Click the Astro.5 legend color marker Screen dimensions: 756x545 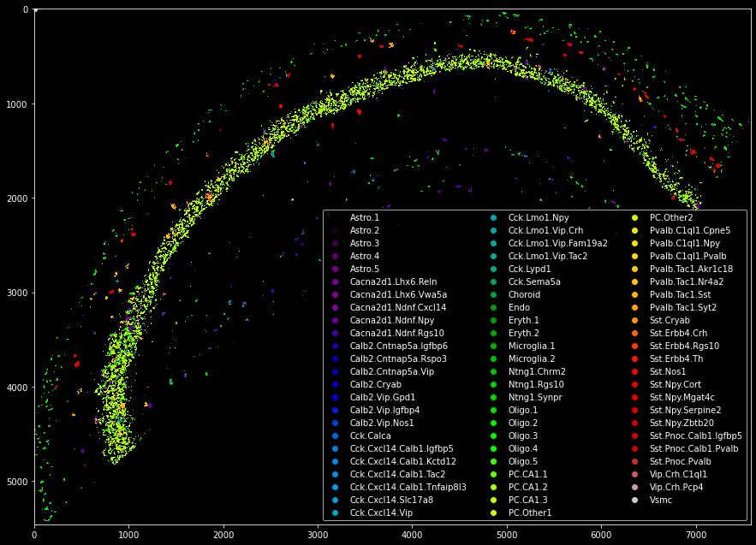tap(335, 269)
